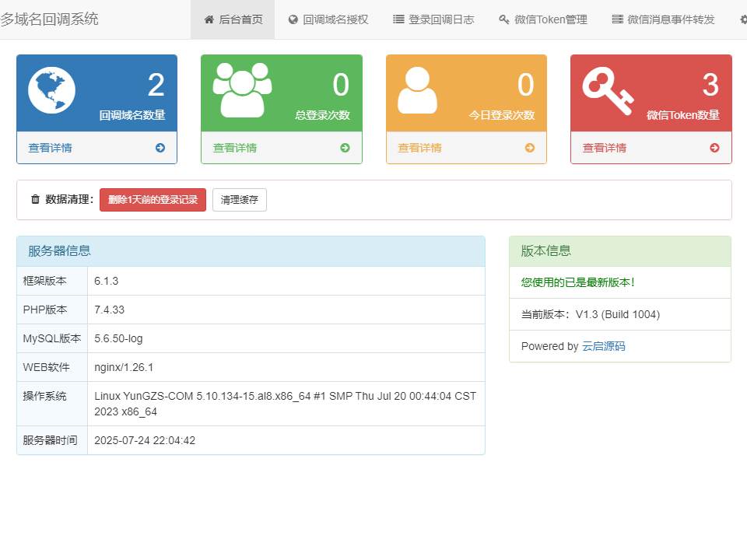Image resolution: width=747 pixels, height=560 pixels.
Task: Click the 多域名回调系统 site title
Action: [49, 19]
